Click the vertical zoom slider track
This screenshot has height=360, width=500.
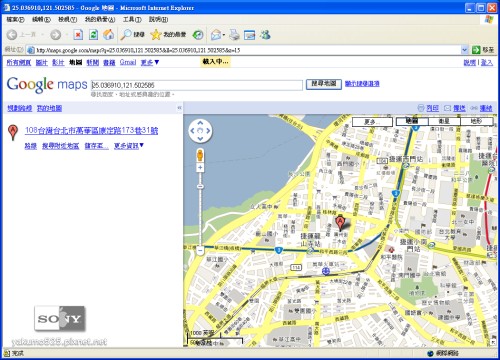[200, 209]
